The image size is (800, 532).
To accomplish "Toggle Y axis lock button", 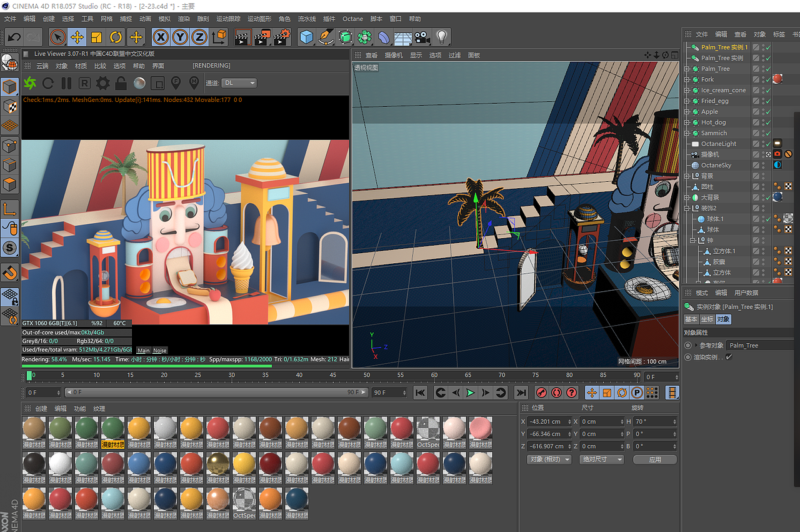I will [180, 37].
